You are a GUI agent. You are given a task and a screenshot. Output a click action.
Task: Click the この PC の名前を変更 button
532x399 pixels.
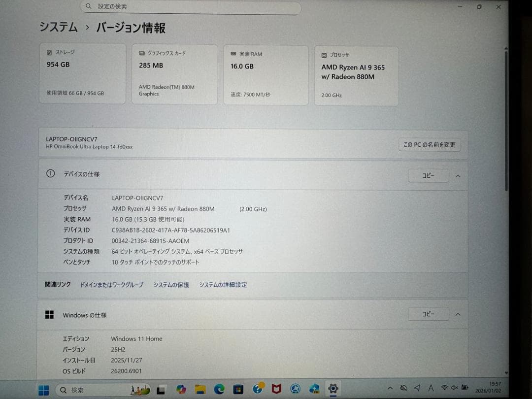click(429, 144)
